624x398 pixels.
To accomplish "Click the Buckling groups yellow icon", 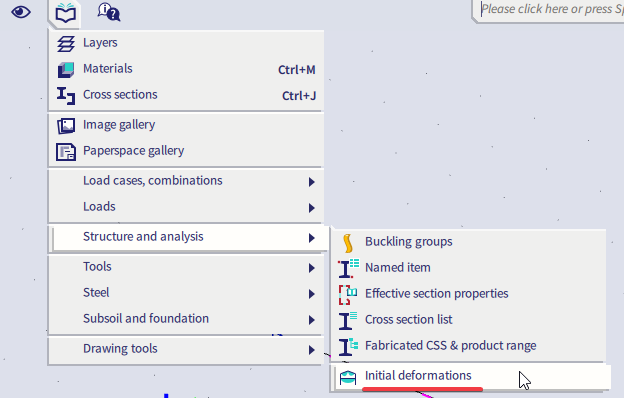I will coord(348,243).
